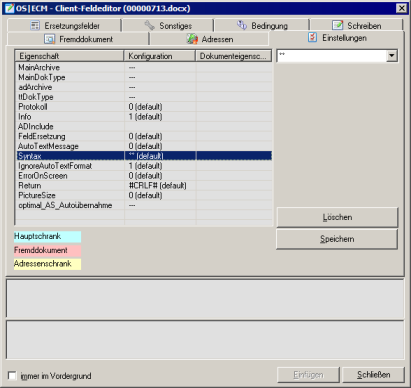This screenshot has width=411, height=388.
Task: Select the Protokoll property row
Action: pos(144,107)
